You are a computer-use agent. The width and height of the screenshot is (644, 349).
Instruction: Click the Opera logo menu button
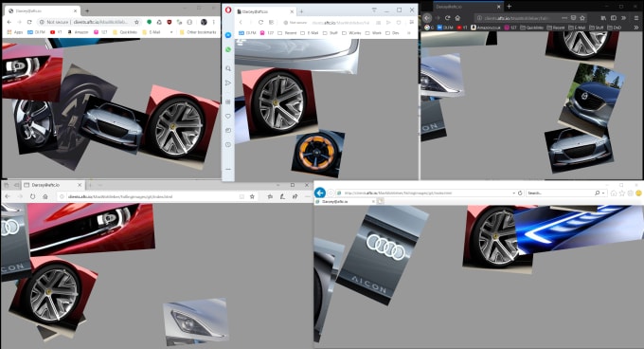coord(228,10)
